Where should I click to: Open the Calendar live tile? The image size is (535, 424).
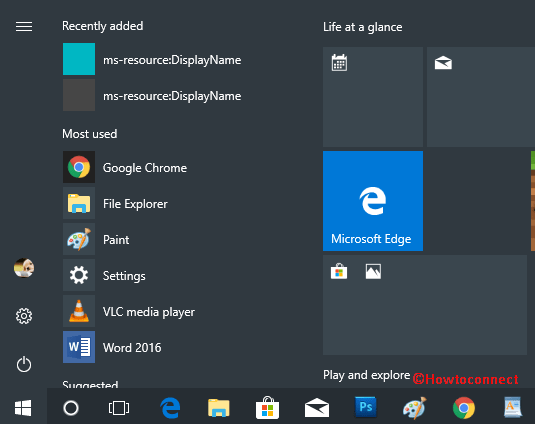[373, 97]
